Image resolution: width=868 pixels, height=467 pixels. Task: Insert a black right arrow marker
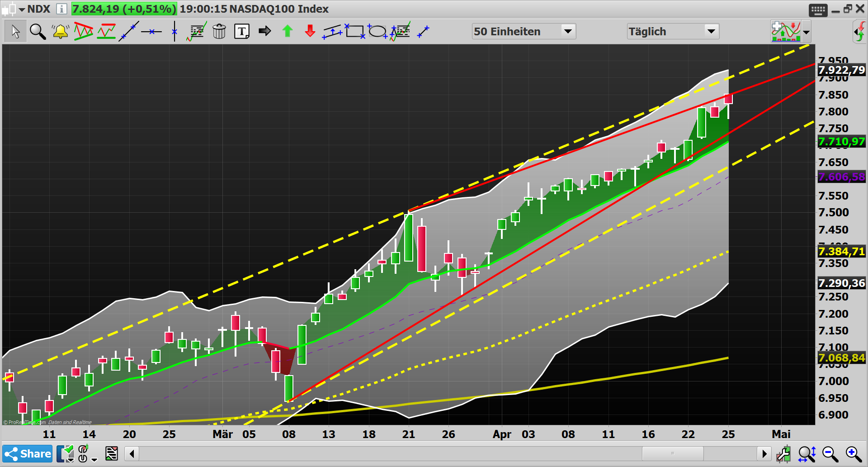pos(264,31)
